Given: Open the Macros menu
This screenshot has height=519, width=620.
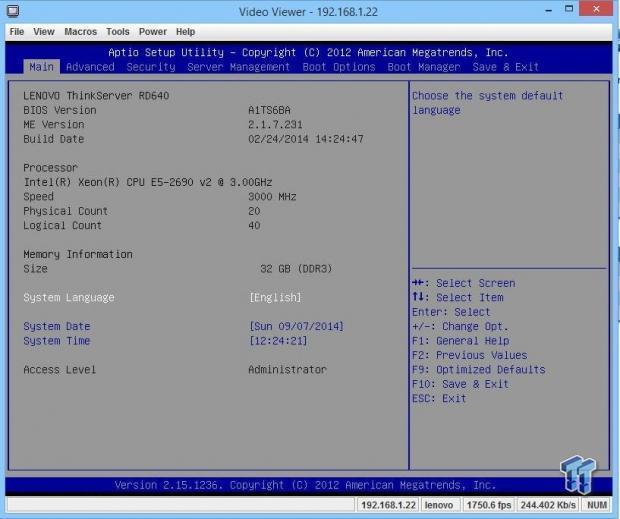Looking at the screenshot, I should click(x=81, y=32).
